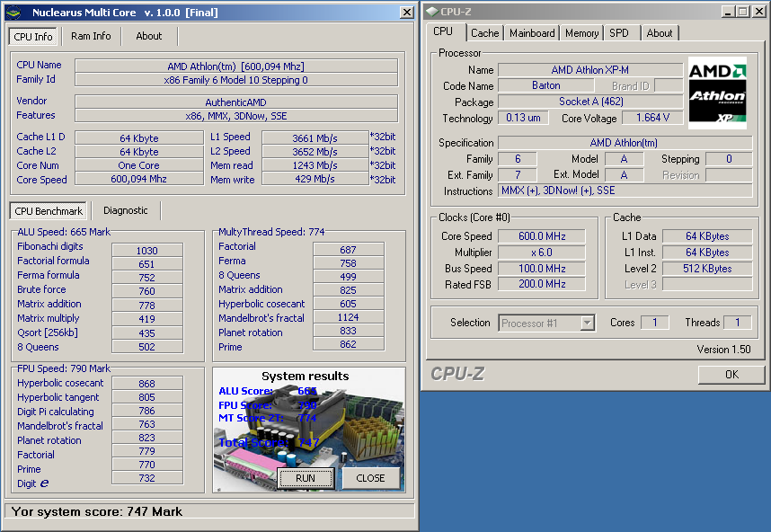This screenshot has height=532, width=771.
Task: Click the AMD Athlon XP logo
Action: pos(717,93)
